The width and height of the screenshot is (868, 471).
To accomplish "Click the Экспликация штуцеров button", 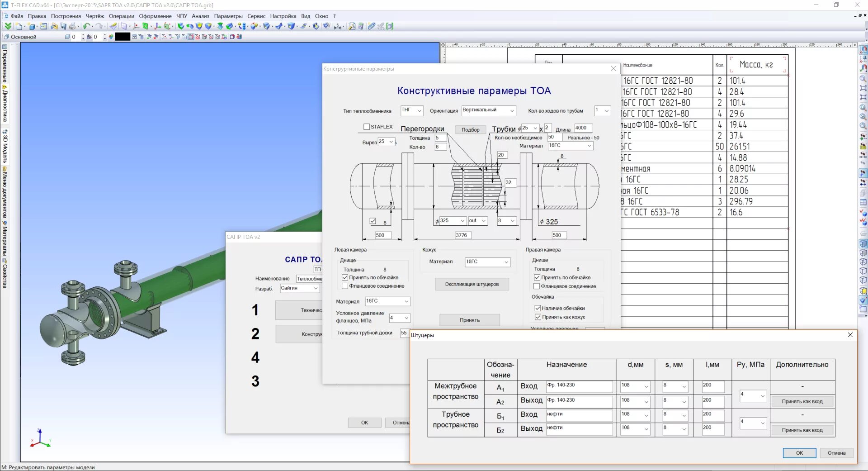I will click(472, 284).
